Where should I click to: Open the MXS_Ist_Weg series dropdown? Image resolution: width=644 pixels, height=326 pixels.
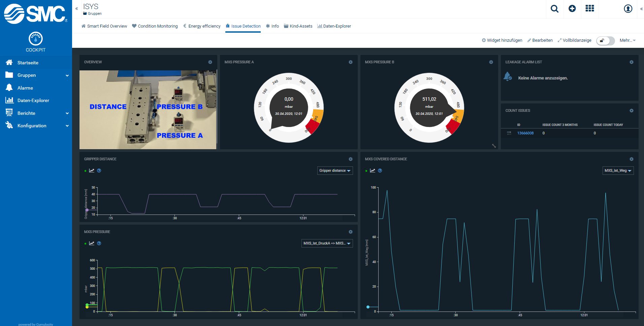pyautogui.click(x=618, y=171)
